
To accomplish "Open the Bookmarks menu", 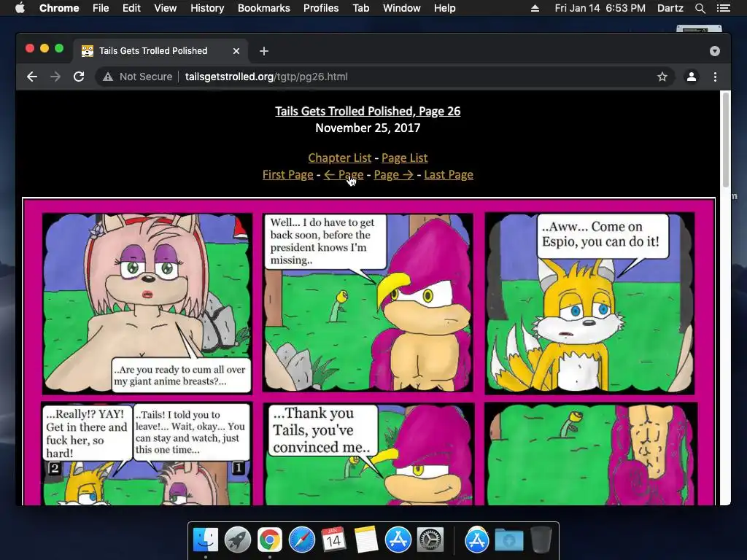I will 264,8.
